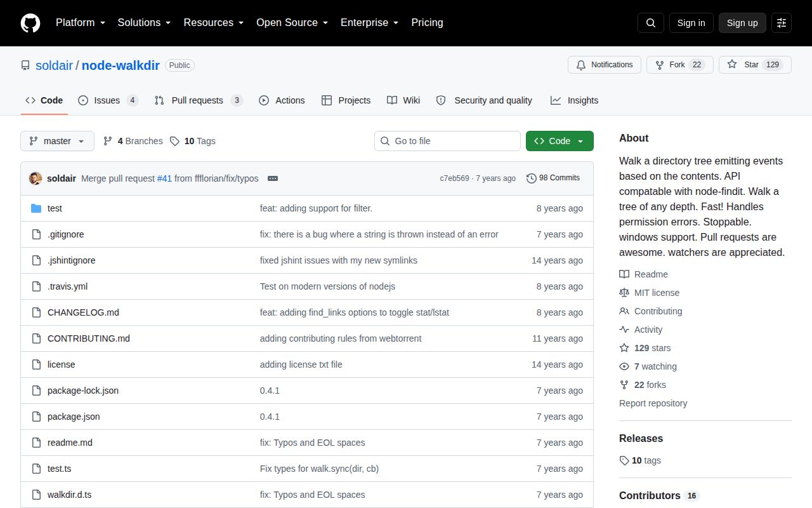Viewport: 812px width, 508px height.
Task: Select the Code tab
Action: click(44, 100)
